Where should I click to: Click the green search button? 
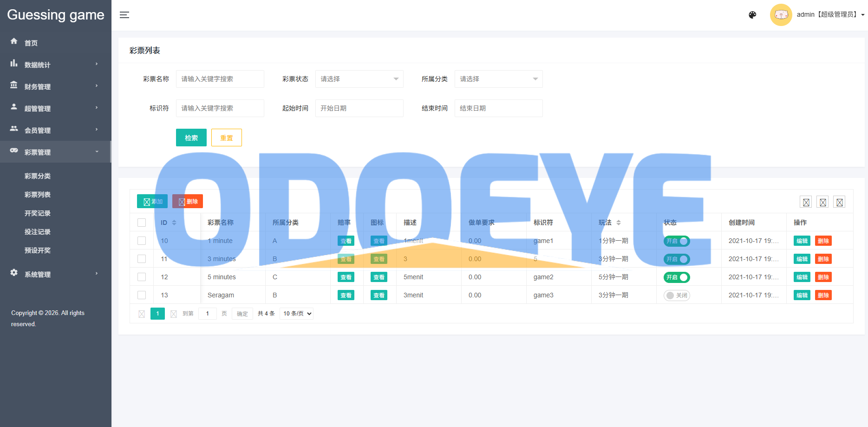tap(191, 138)
